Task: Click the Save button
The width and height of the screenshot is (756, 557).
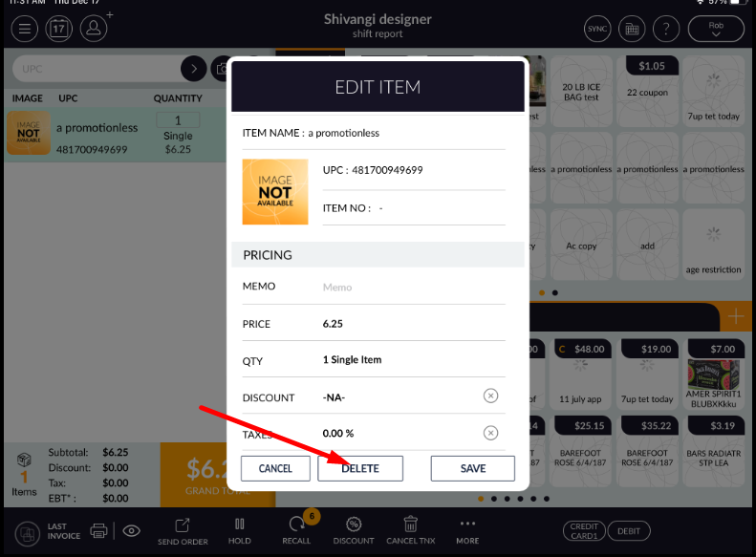Action: 472,468
